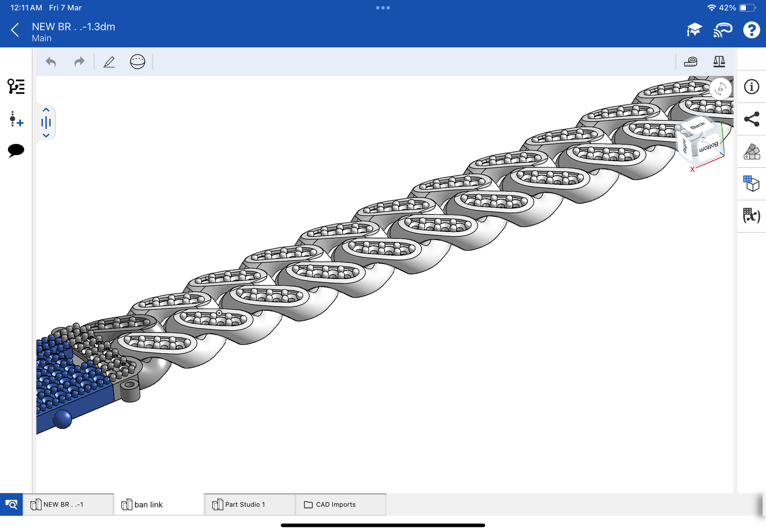This screenshot has height=532, width=766.
Task: Open the Share document icon
Action: 751,119
